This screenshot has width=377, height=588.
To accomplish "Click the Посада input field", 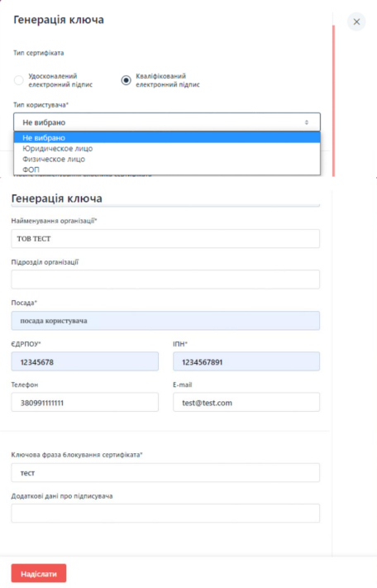I will (x=165, y=321).
